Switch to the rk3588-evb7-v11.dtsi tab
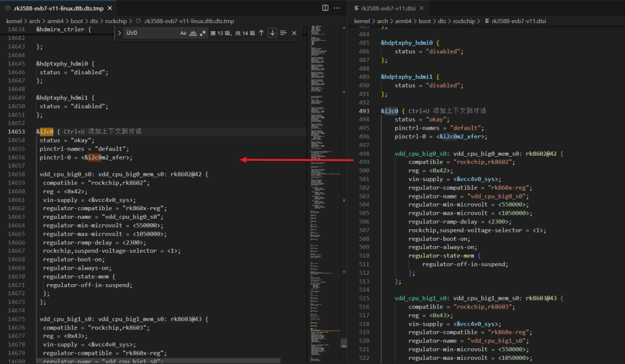This screenshot has width=625, height=364. pyautogui.click(x=388, y=8)
